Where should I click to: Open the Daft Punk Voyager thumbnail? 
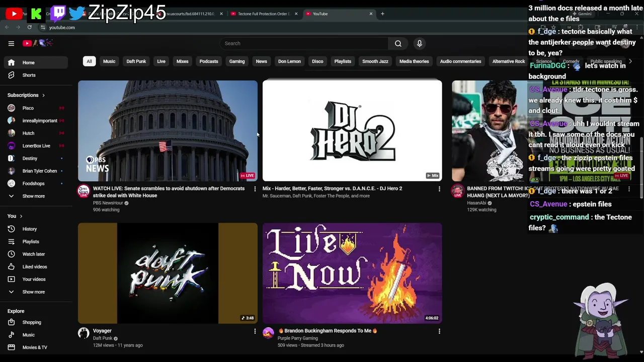(168, 273)
